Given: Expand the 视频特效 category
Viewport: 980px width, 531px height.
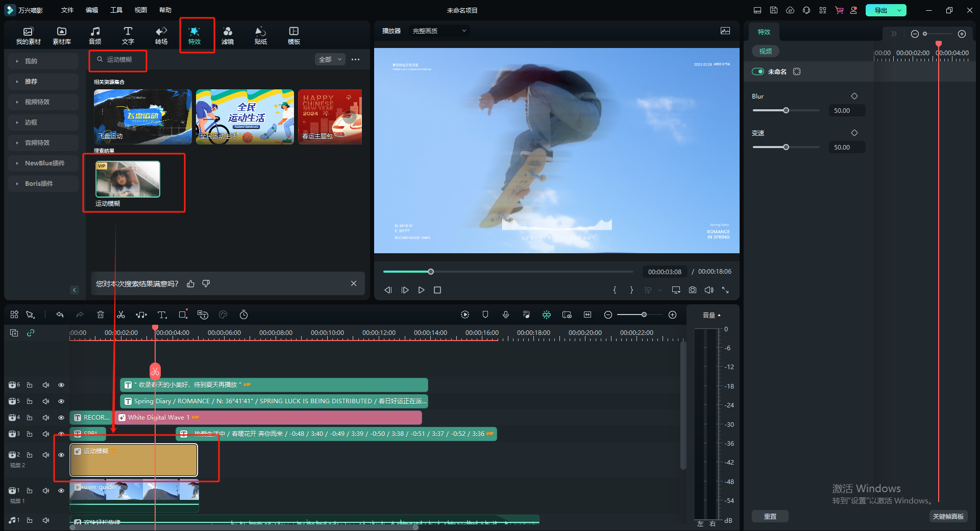Looking at the screenshot, I should (x=37, y=102).
